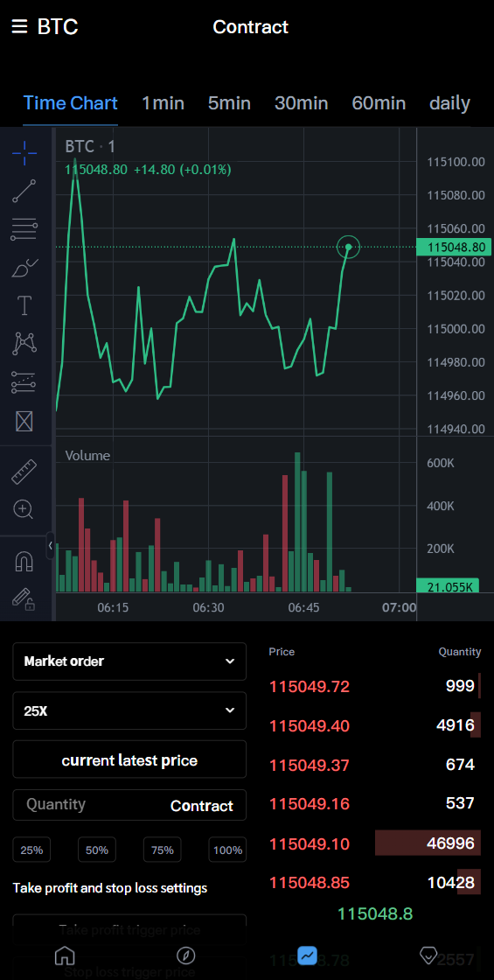
Task: Expand the Market order dropdown
Action: click(x=129, y=661)
